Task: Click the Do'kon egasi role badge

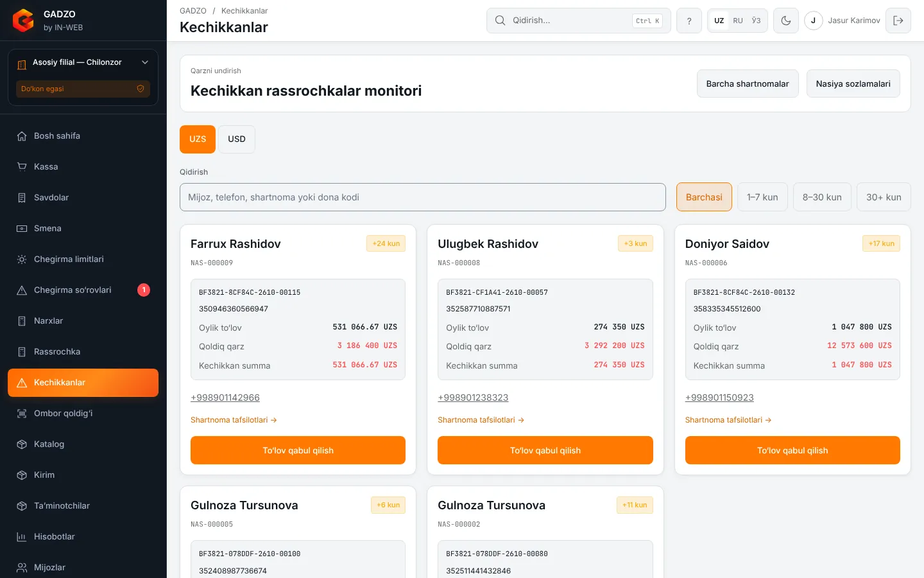Action: tap(83, 89)
